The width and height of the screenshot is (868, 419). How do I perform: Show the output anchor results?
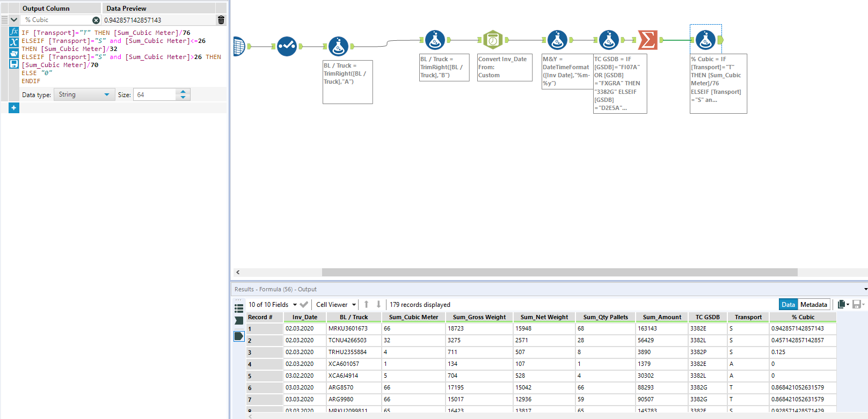[x=239, y=336]
